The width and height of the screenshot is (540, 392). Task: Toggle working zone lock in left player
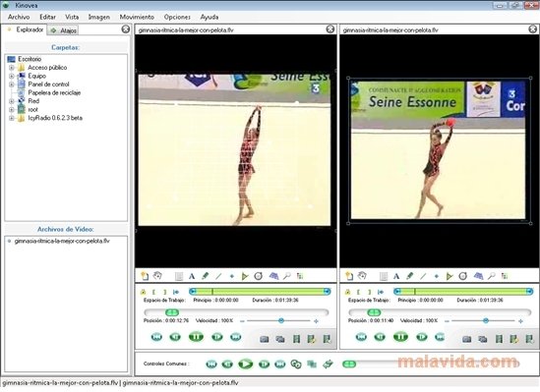click(143, 292)
